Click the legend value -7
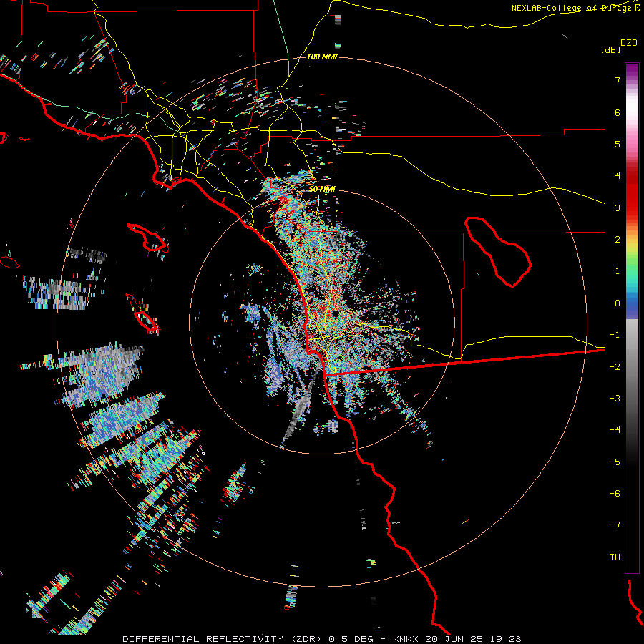The width and height of the screenshot is (644, 644). [615, 525]
